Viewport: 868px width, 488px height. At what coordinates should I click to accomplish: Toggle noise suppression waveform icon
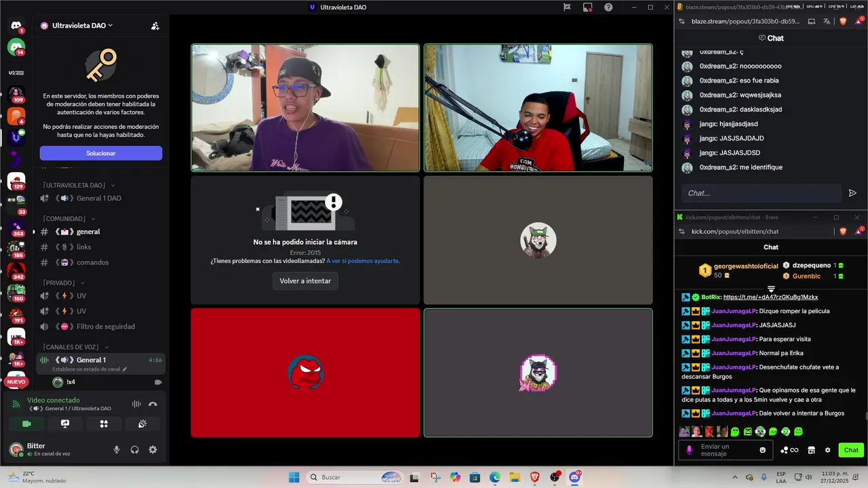pos(136,404)
